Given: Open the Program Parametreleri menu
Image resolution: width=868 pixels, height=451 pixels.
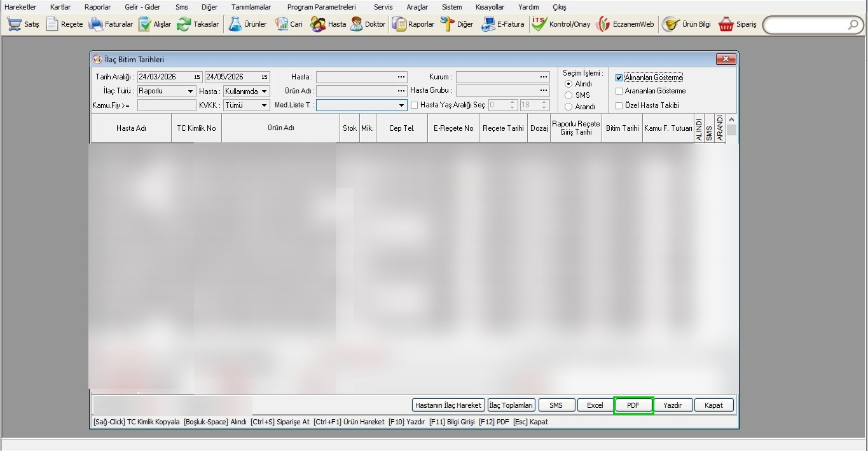Looking at the screenshot, I should pos(321,7).
